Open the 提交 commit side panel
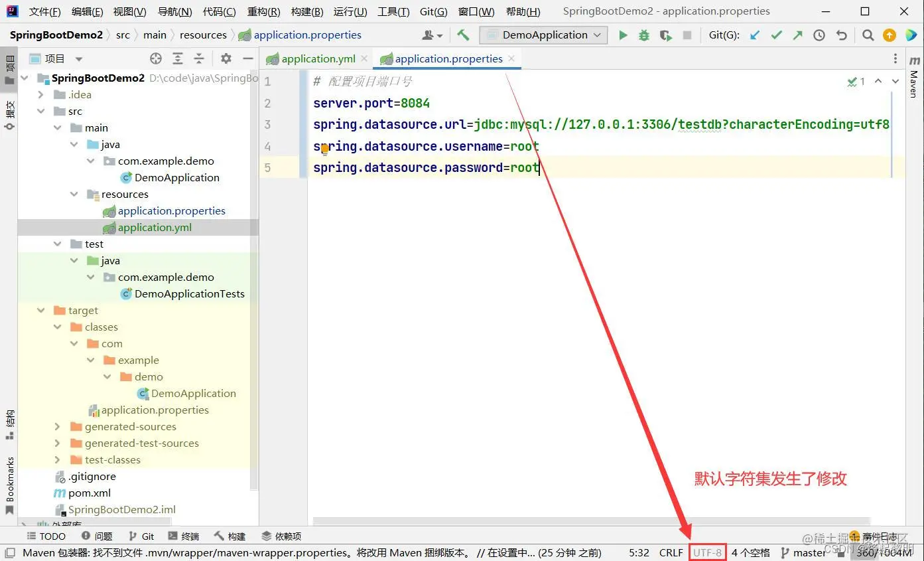The height and width of the screenshot is (561, 924). coord(10,116)
